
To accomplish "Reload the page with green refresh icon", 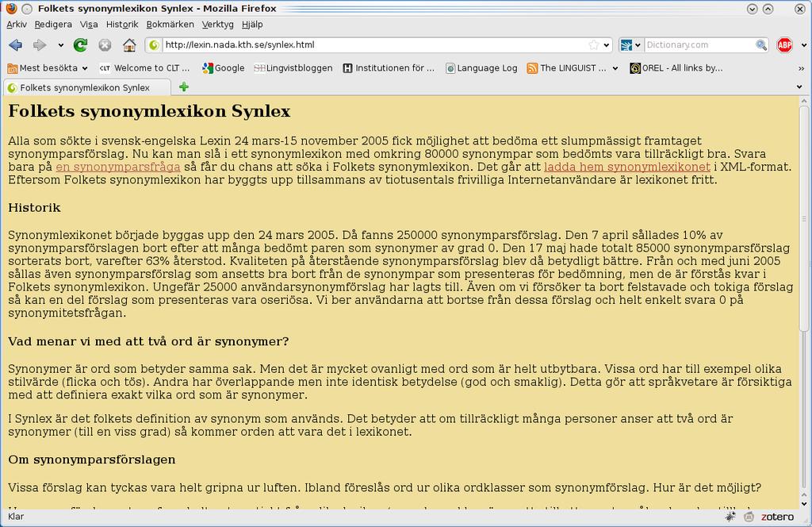I will click(x=80, y=45).
